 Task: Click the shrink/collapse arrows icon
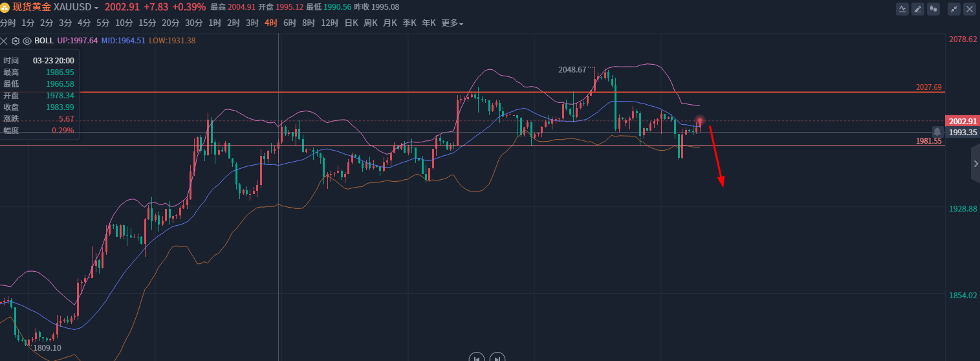point(954,9)
